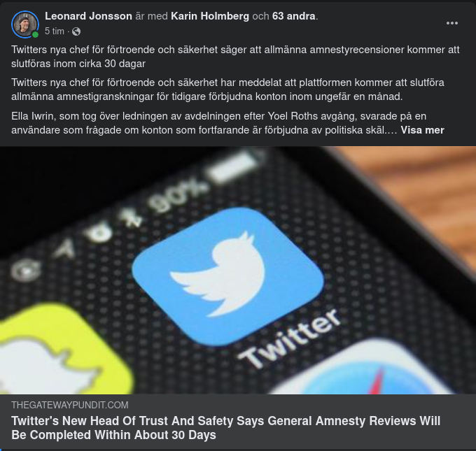Open the Twitter app icon article image

[238, 270]
